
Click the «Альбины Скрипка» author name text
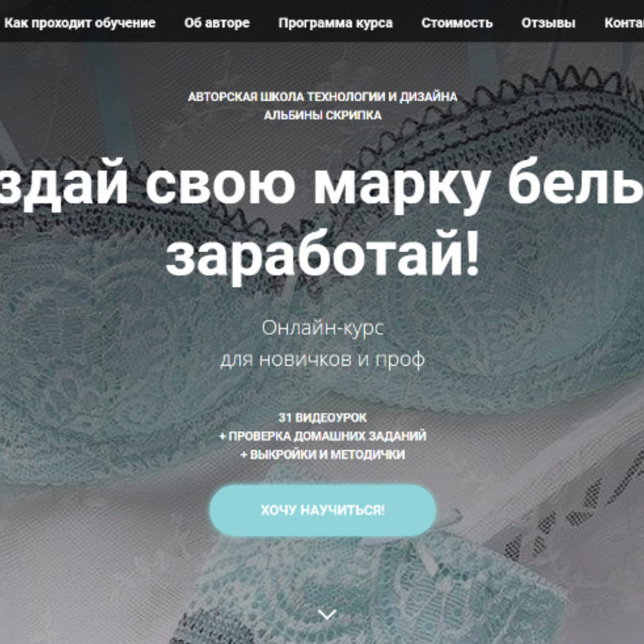tap(323, 116)
